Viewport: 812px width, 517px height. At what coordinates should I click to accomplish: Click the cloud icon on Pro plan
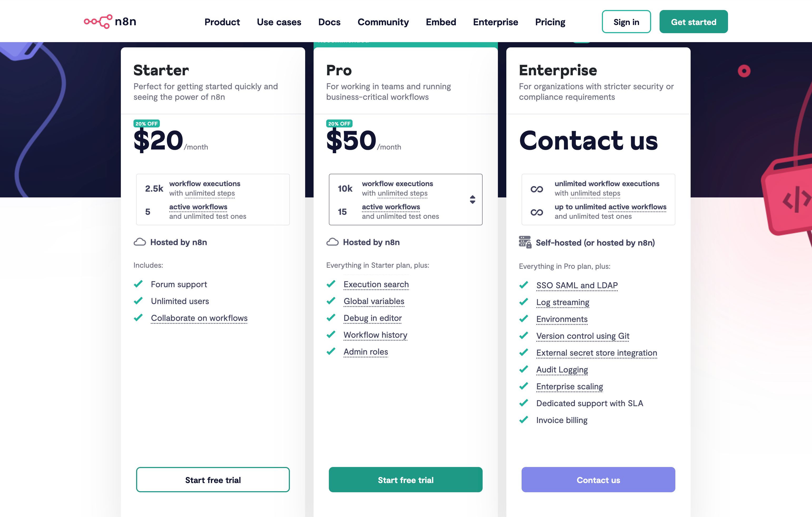[333, 242]
